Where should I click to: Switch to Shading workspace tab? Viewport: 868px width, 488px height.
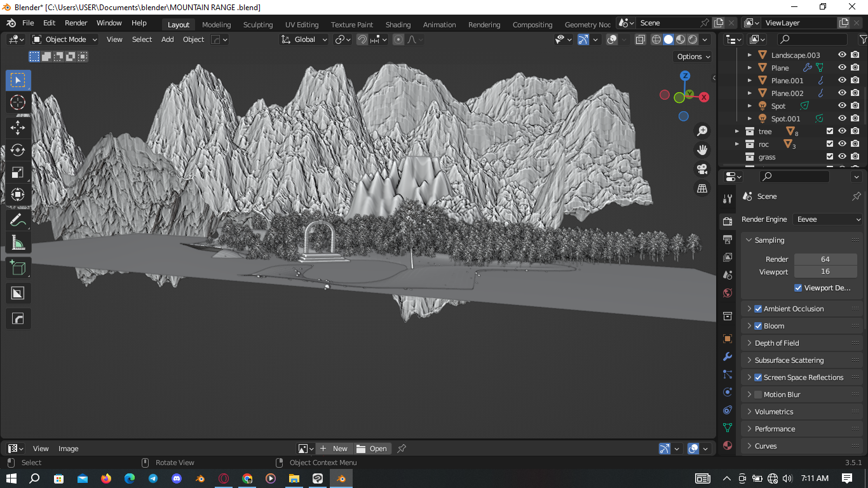pyautogui.click(x=398, y=25)
